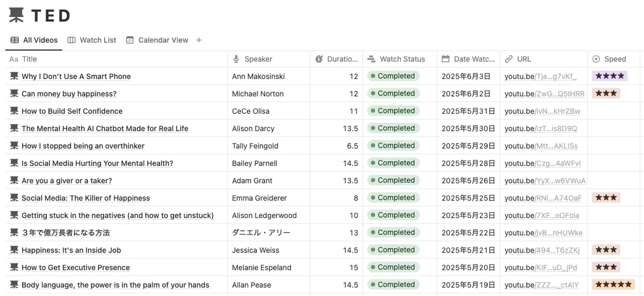The height and width of the screenshot is (296, 644).
Task: Click page icon for Getting stuck in the negatives
Action: pos(14,215)
